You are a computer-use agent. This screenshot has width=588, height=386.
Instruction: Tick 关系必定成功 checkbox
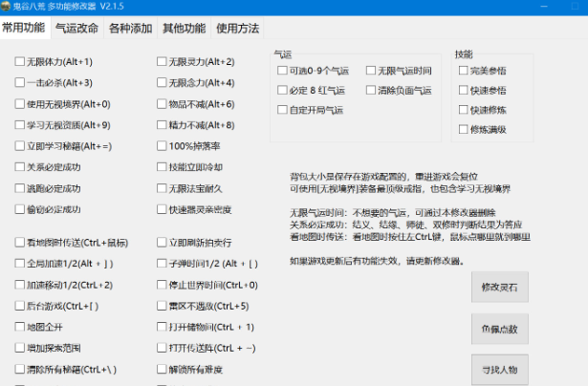(x=19, y=167)
